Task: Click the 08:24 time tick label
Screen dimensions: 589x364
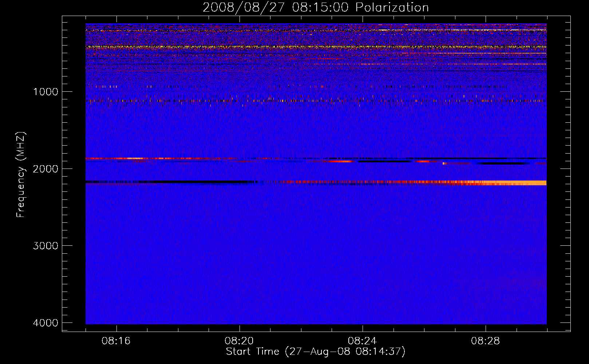Action: pos(362,341)
